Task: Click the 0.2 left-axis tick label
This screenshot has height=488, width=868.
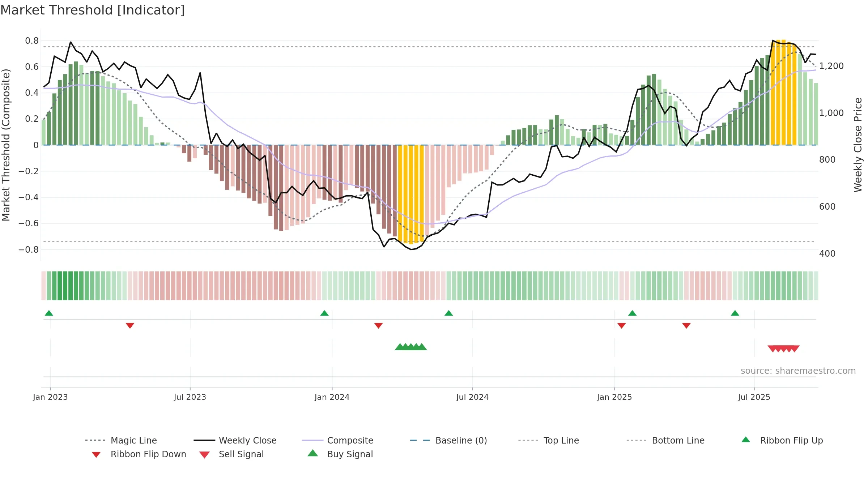Action: (x=32, y=119)
